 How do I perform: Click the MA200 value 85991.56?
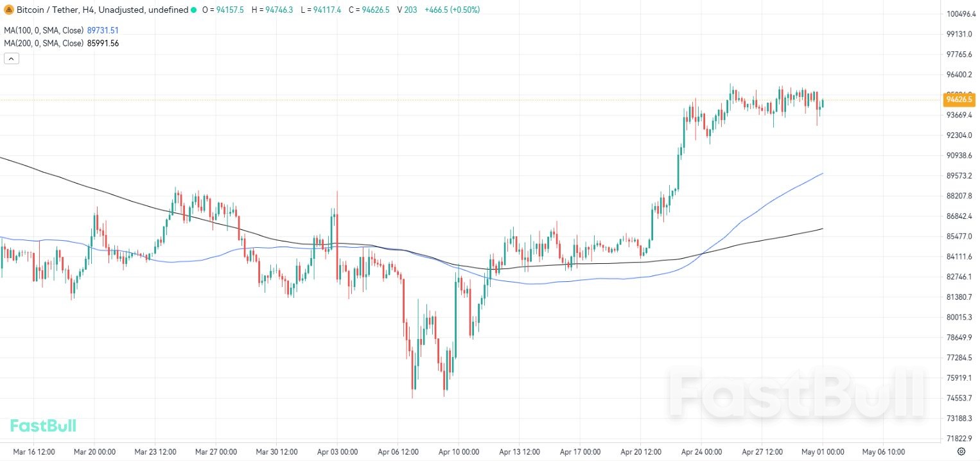(103, 43)
